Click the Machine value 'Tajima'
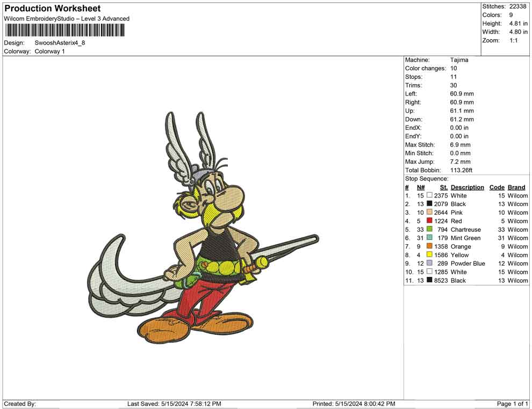532x409 pixels. pyautogui.click(x=459, y=60)
